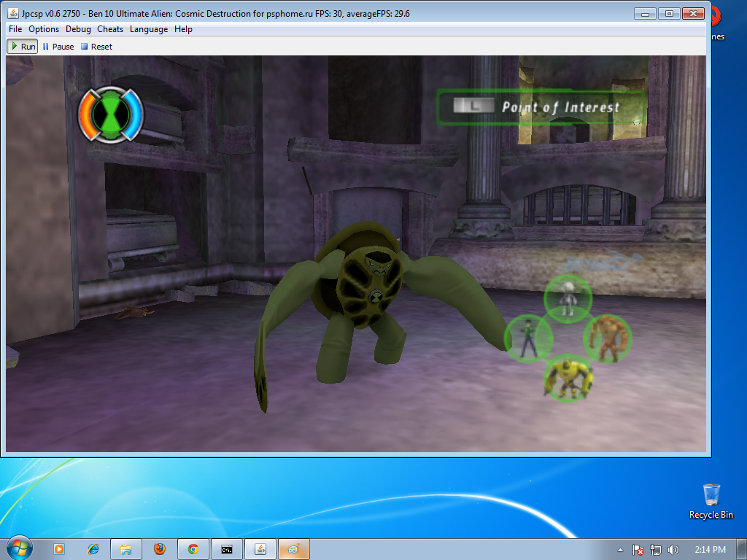The width and height of the screenshot is (747, 560).
Task: Expand the Debug menu
Action: coord(78,29)
